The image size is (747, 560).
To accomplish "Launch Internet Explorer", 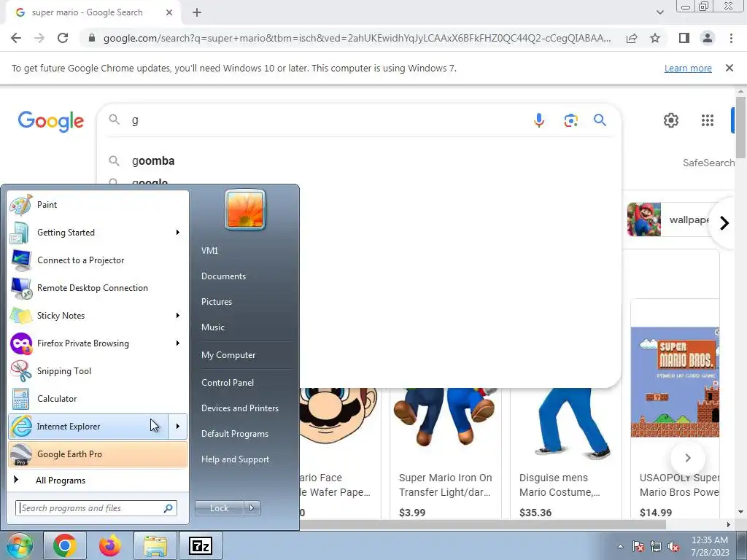I will tap(88, 426).
